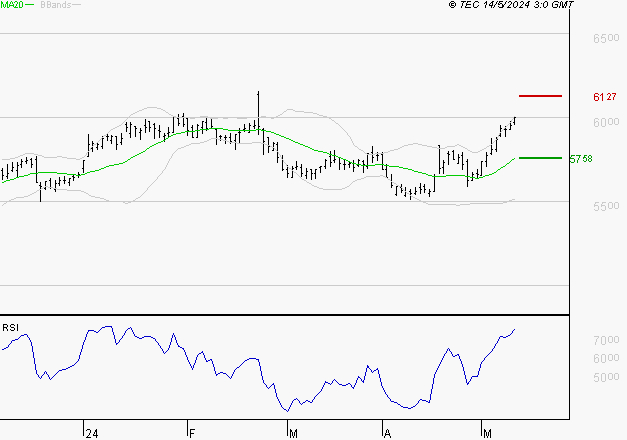Click the 24 year marker on time axis
Screen dimensions: 627x440
tap(92, 434)
